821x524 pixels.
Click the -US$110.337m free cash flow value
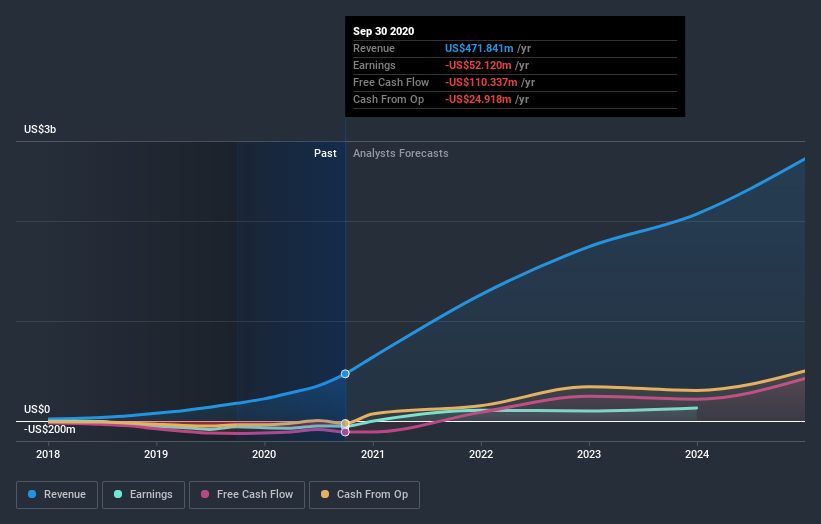[x=481, y=82]
